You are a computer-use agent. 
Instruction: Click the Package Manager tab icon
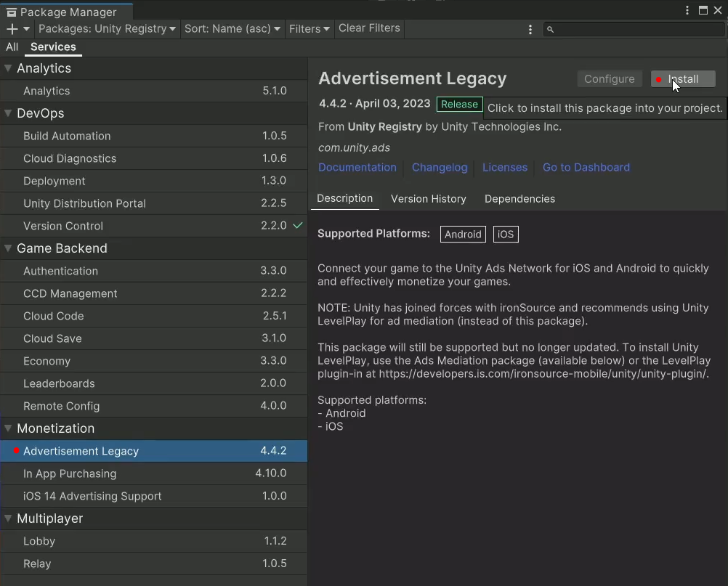click(12, 12)
